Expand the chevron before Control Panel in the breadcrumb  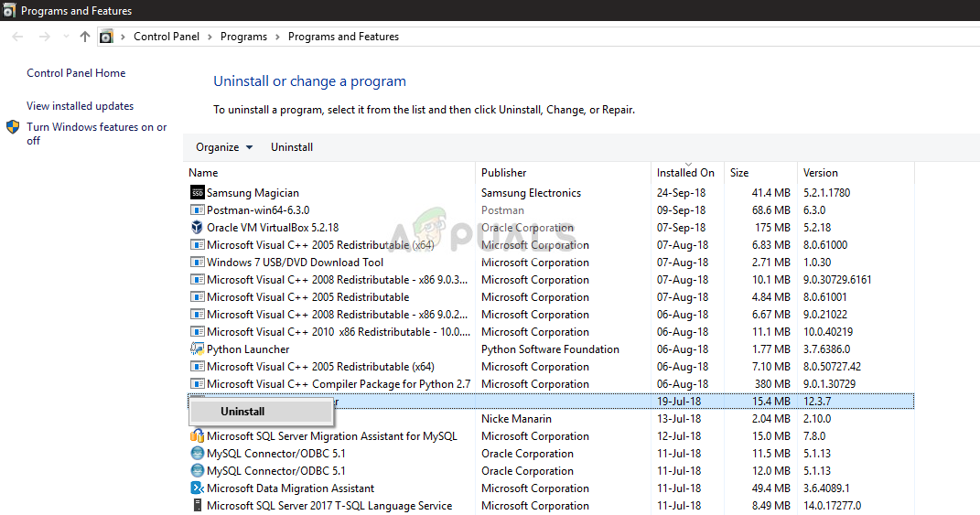coord(123,37)
